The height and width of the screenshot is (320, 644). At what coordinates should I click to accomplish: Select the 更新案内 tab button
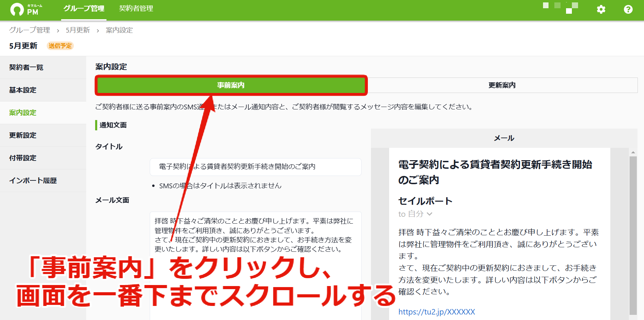(x=502, y=85)
